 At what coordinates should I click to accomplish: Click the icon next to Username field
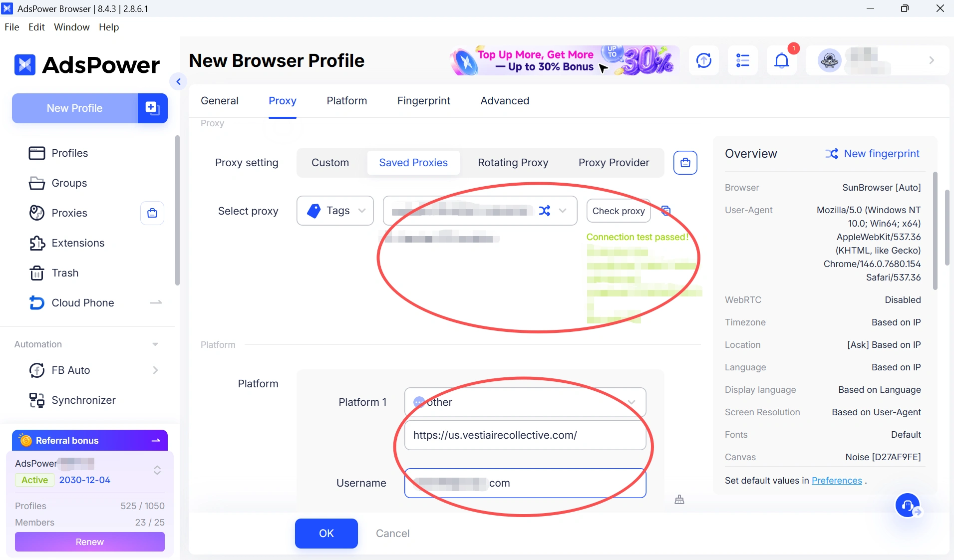click(679, 500)
